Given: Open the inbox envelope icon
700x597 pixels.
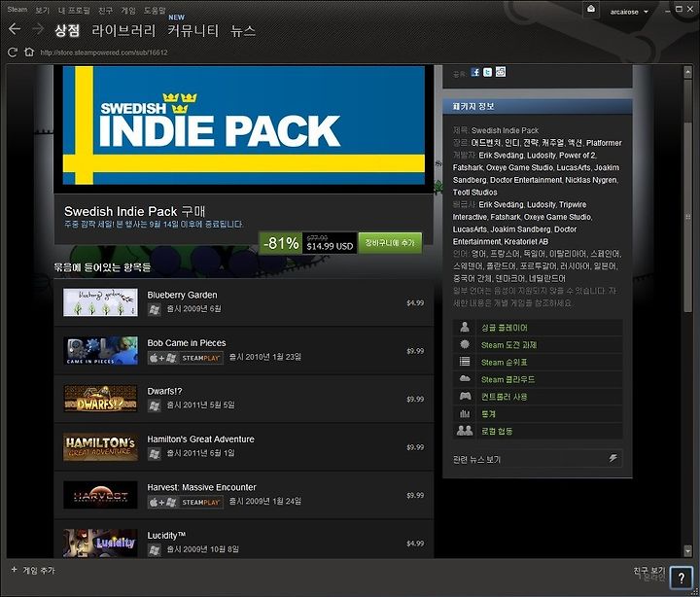Looking at the screenshot, I should pos(591,10).
